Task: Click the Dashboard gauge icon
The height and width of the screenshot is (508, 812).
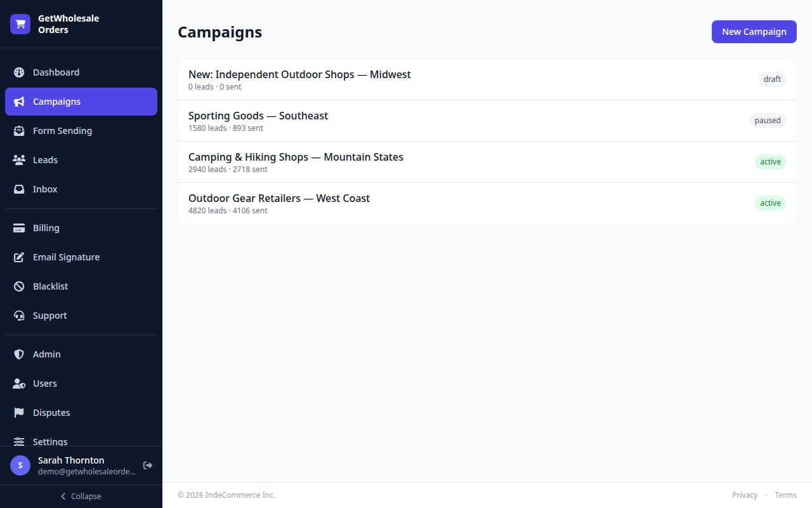Action: [19, 72]
